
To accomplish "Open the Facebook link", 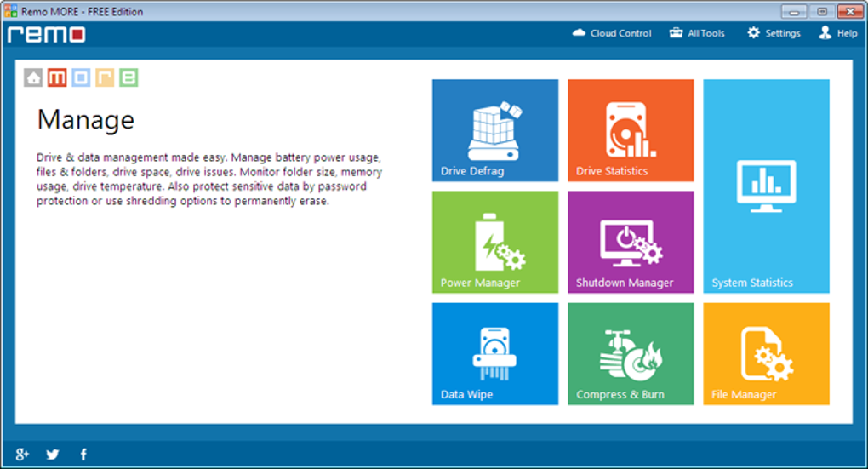I will pos(83,455).
